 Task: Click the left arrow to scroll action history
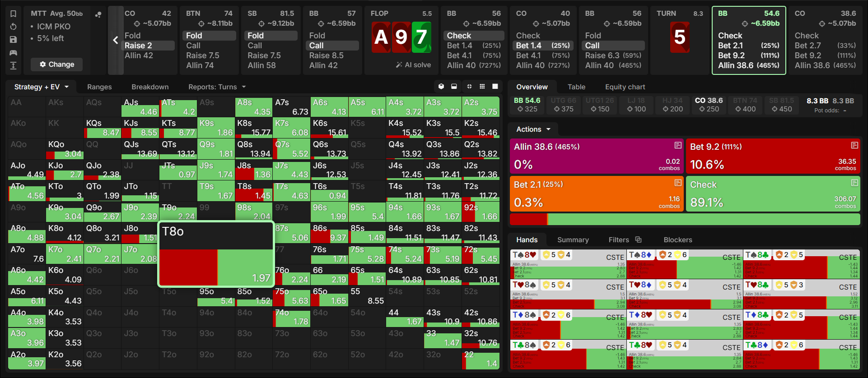click(x=116, y=40)
